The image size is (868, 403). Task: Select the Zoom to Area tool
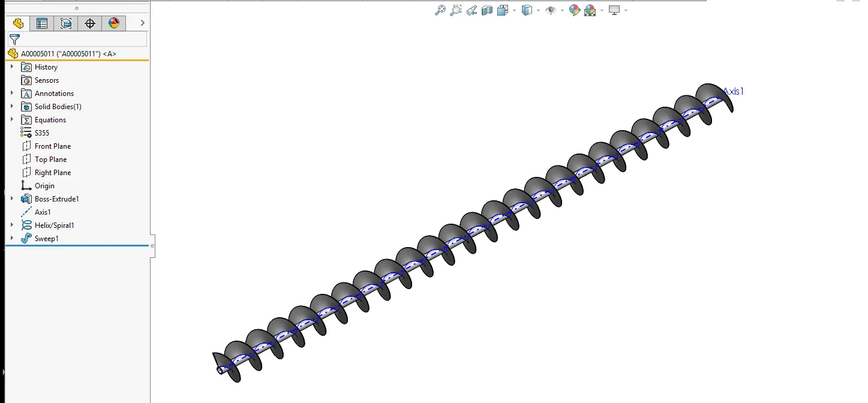click(456, 10)
